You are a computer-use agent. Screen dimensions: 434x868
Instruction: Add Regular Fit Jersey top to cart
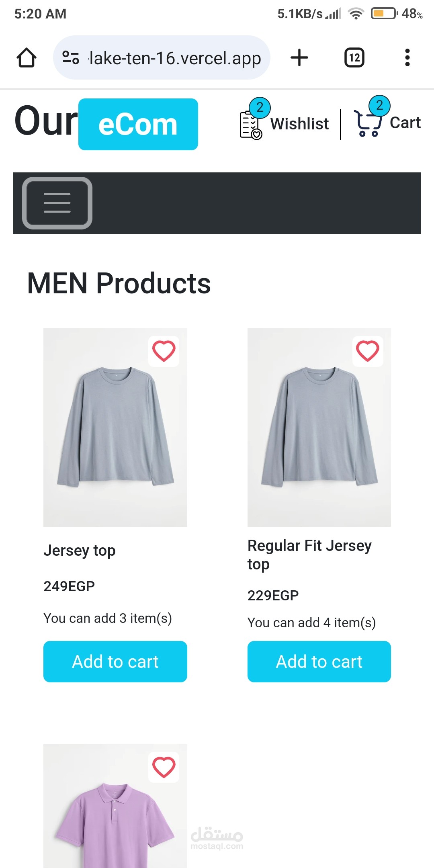319,661
